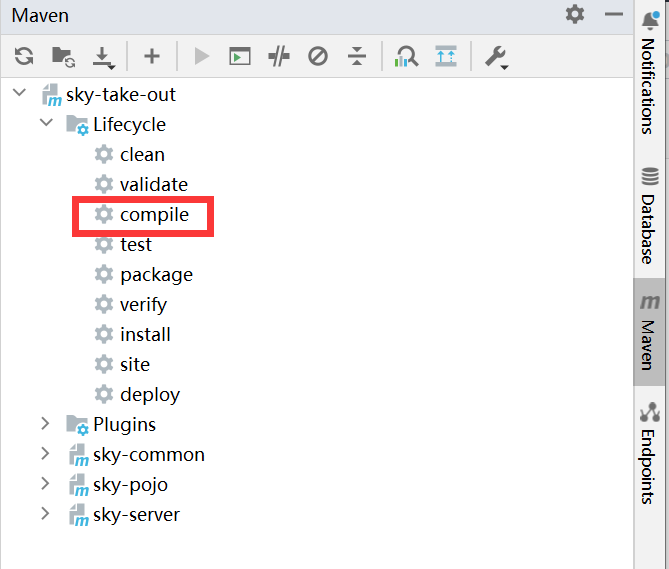Select the sky-pojo module row
The width and height of the screenshot is (669, 569).
click(119, 485)
